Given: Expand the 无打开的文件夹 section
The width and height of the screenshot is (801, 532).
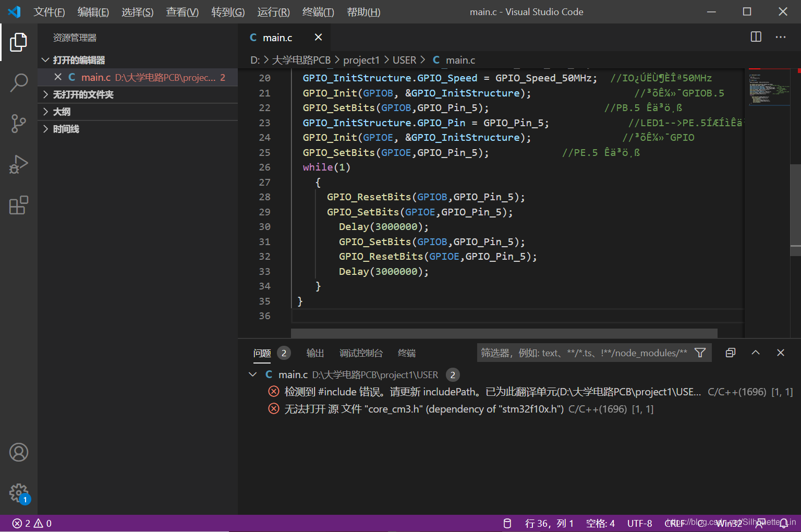Looking at the screenshot, I should pyautogui.click(x=138, y=94).
